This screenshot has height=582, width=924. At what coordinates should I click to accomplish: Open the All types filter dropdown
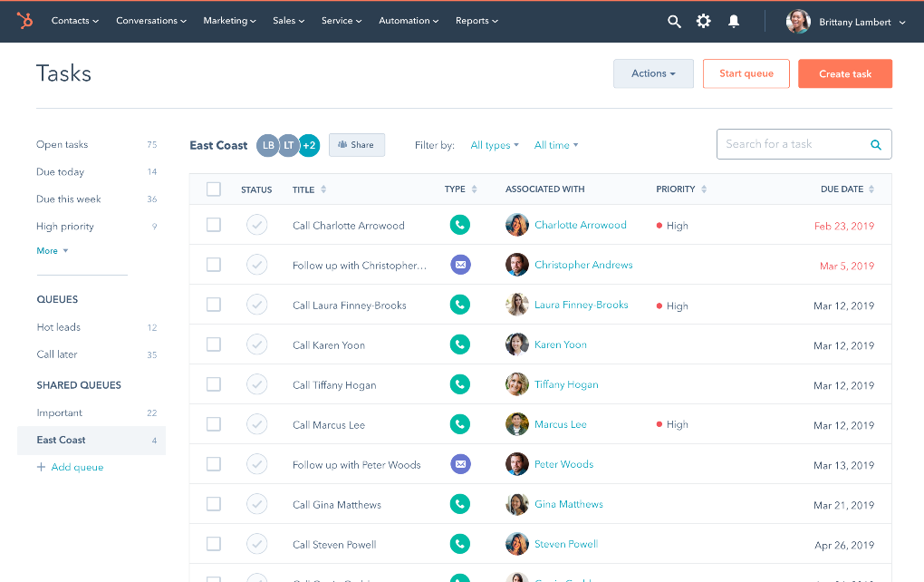point(494,144)
